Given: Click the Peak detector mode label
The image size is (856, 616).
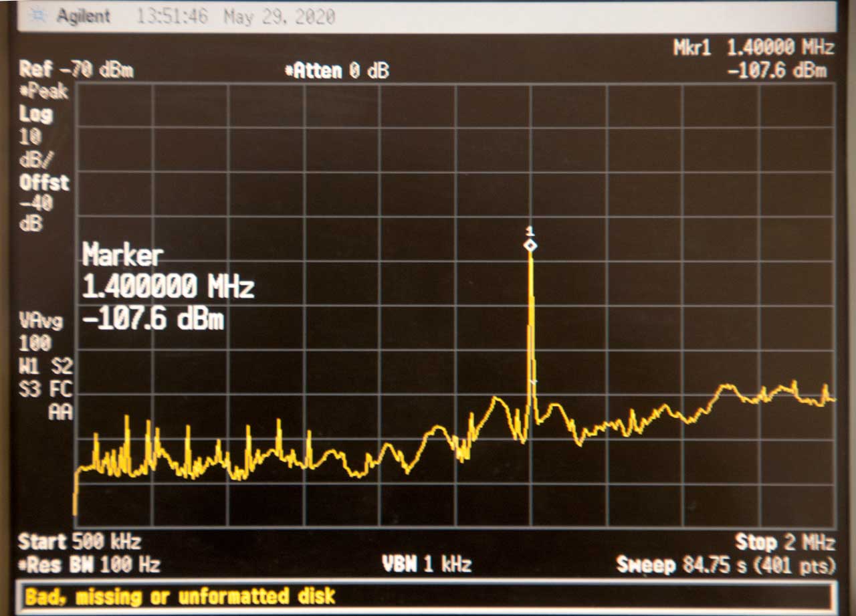Looking at the screenshot, I should coord(45,92).
